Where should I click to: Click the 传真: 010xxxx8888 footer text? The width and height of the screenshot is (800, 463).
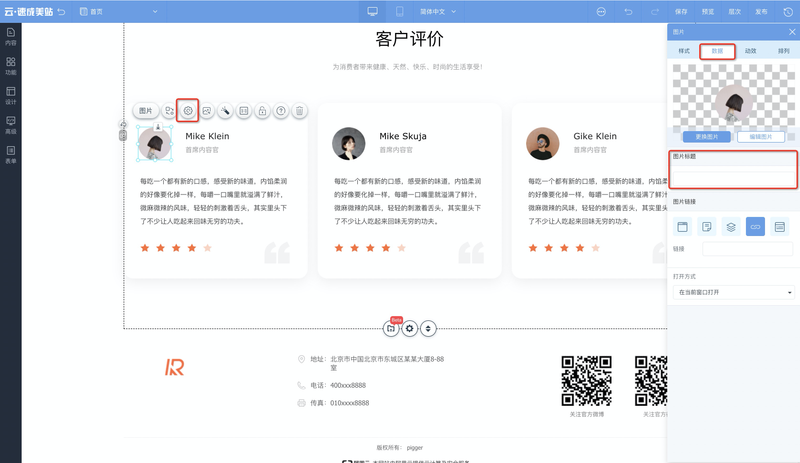[339, 403]
